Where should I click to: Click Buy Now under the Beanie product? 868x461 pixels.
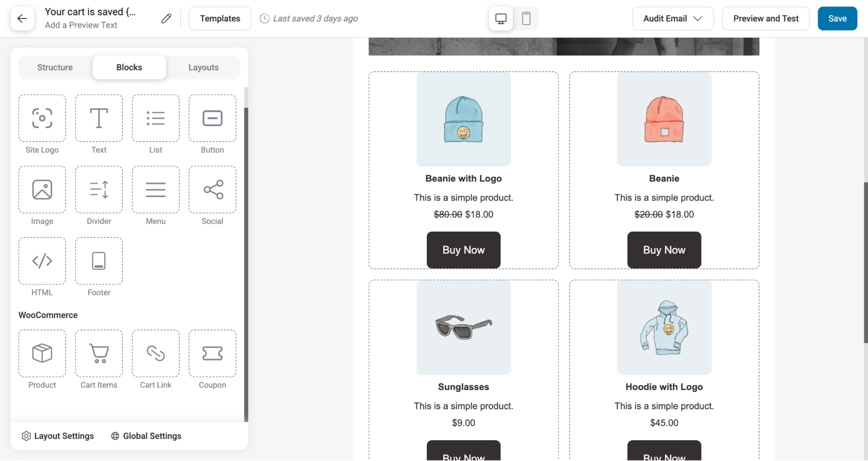tap(664, 250)
